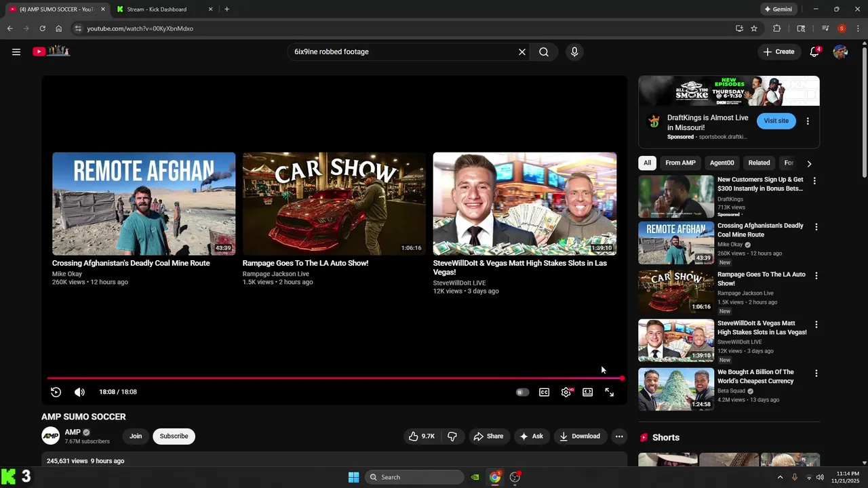Open sidebar video We Bought A Billion
Screen dimensions: 868x488
pos(755,376)
